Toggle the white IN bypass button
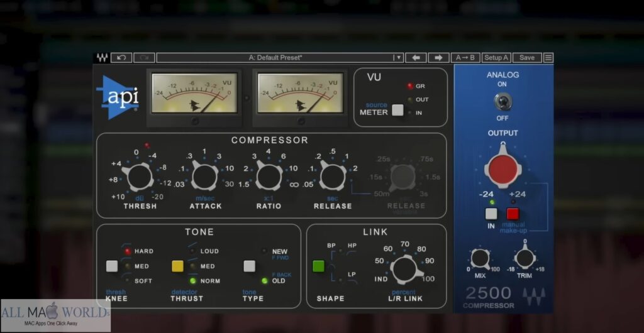The height and width of the screenshot is (333, 644). click(492, 214)
